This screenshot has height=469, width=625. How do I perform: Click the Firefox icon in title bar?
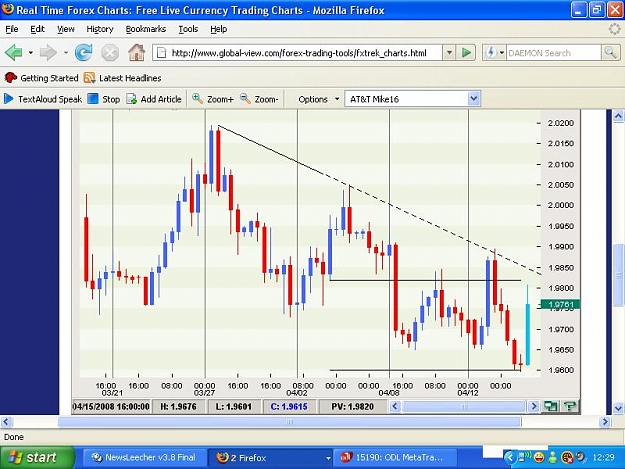[8, 9]
